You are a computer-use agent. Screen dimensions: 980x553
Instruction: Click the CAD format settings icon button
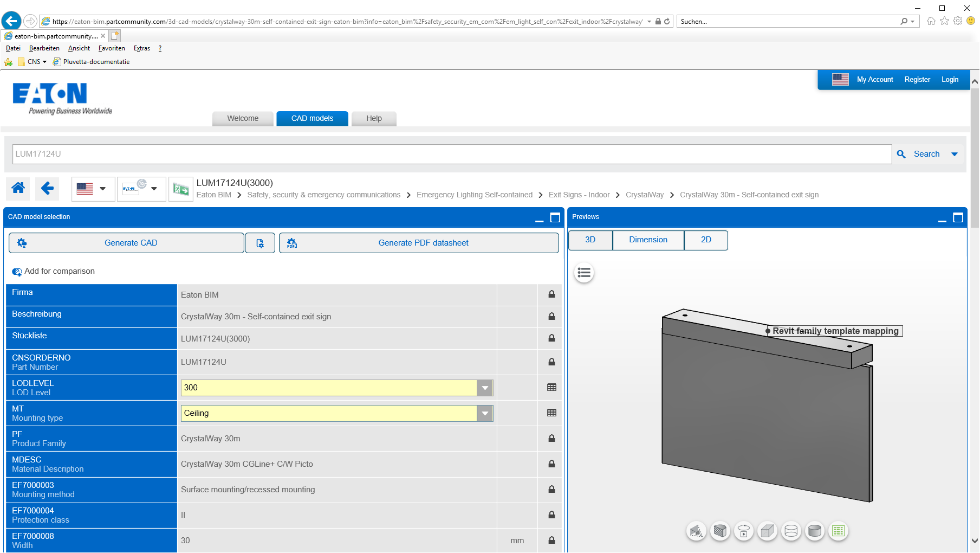(260, 243)
